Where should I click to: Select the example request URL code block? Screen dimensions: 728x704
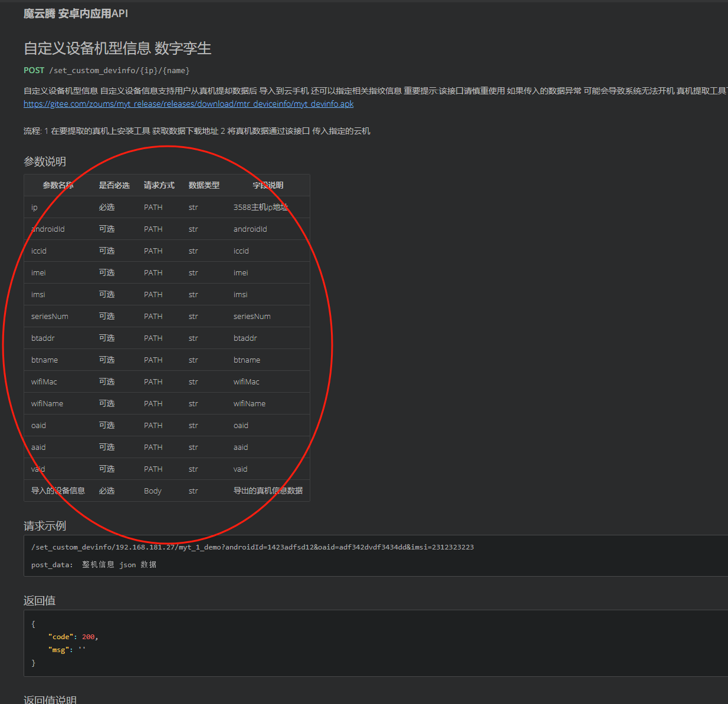coord(252,547)
